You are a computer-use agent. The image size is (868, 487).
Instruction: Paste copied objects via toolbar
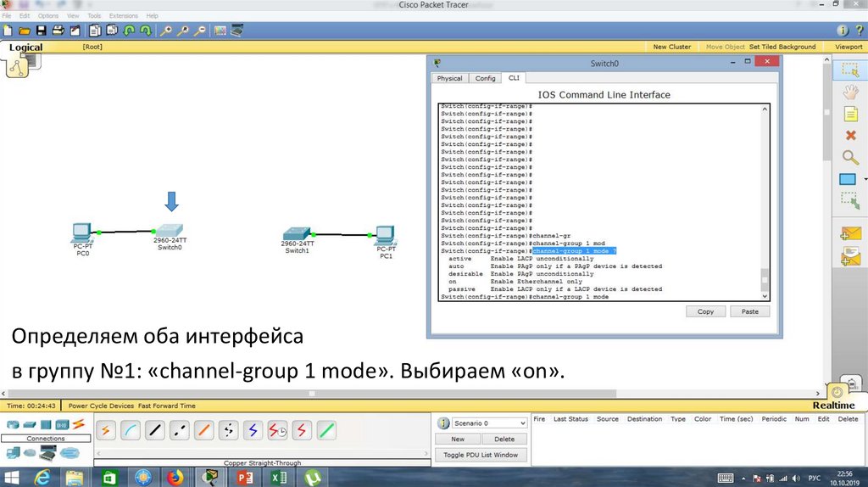(112, 31)
